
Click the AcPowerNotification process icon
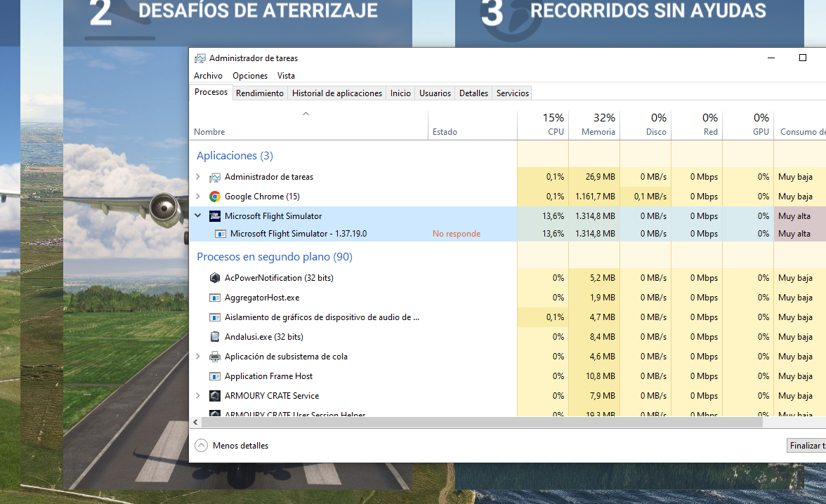tap(215, 278)
